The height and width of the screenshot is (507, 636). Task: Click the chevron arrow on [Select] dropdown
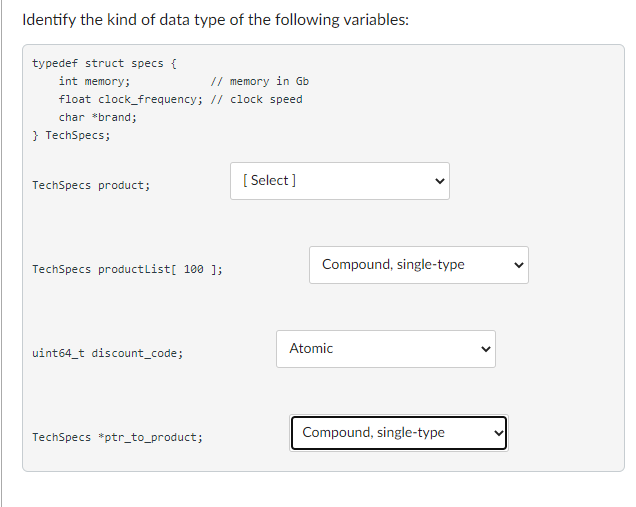440,181
